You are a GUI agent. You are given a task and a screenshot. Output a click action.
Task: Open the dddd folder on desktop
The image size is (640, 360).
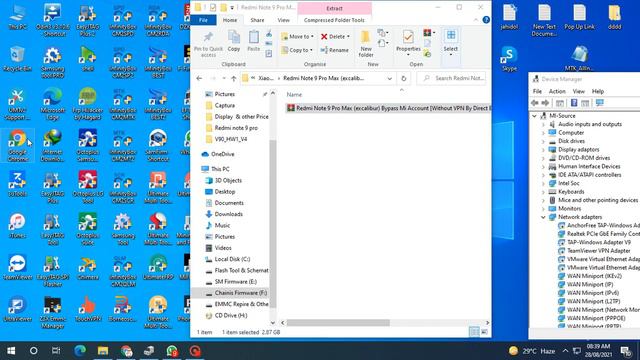pos(614,18)
